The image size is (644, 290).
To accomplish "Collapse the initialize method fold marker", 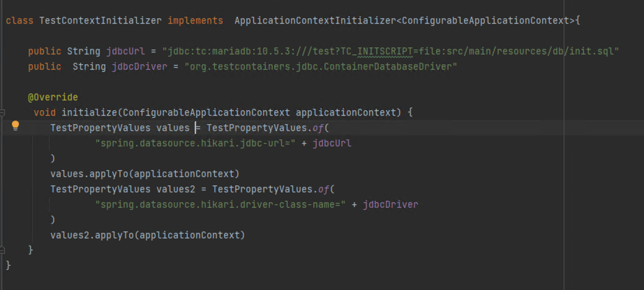I will tap(2, 112).
